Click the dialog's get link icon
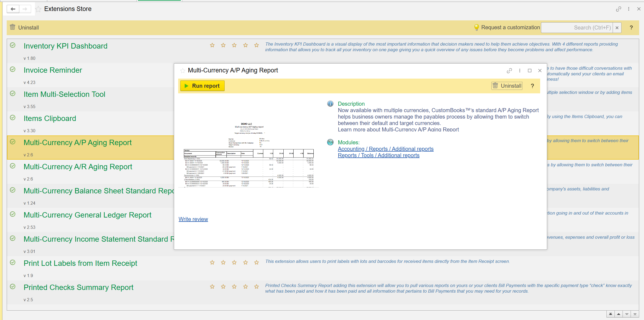 [509, 71]
